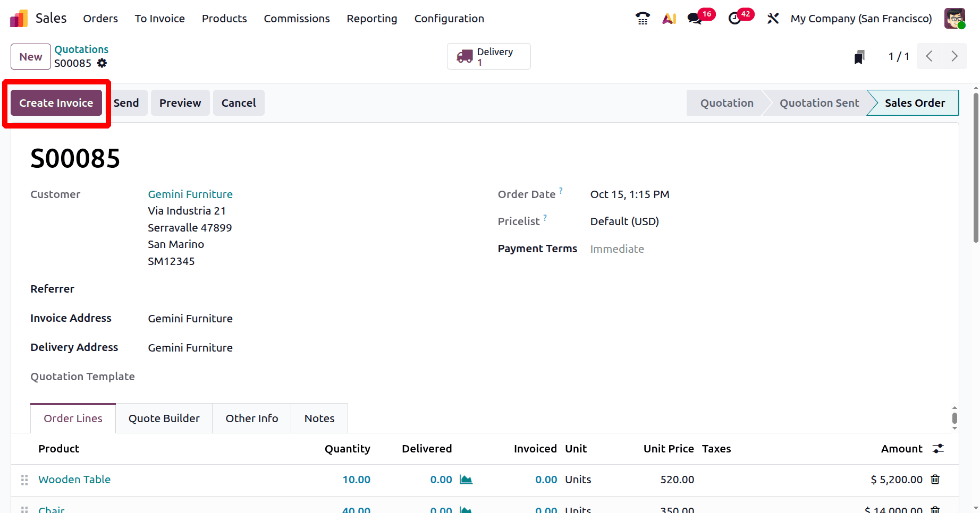
Task: Click the phone softphone icon
Action: 642,18
